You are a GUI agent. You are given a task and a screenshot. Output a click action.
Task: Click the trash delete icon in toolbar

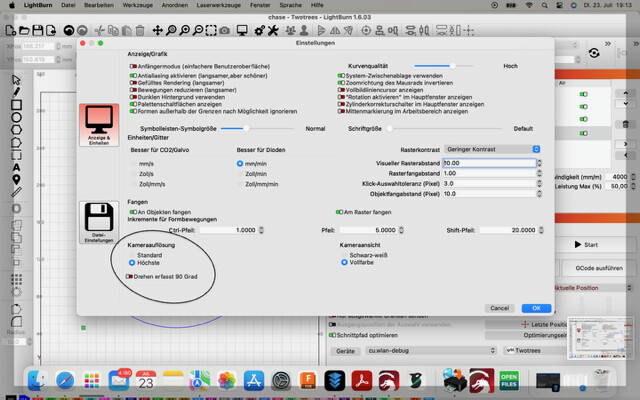point(140,30)
